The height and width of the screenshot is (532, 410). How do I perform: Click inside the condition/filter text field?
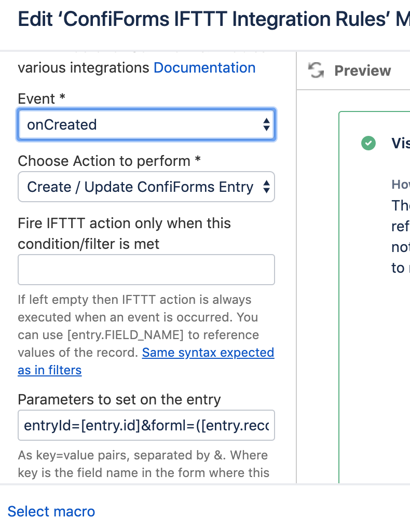(x=146, y=269)
